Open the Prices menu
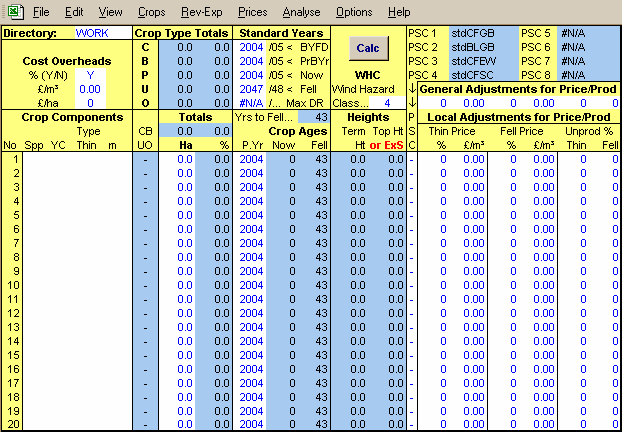622x432 pixels. coord(254,12)
